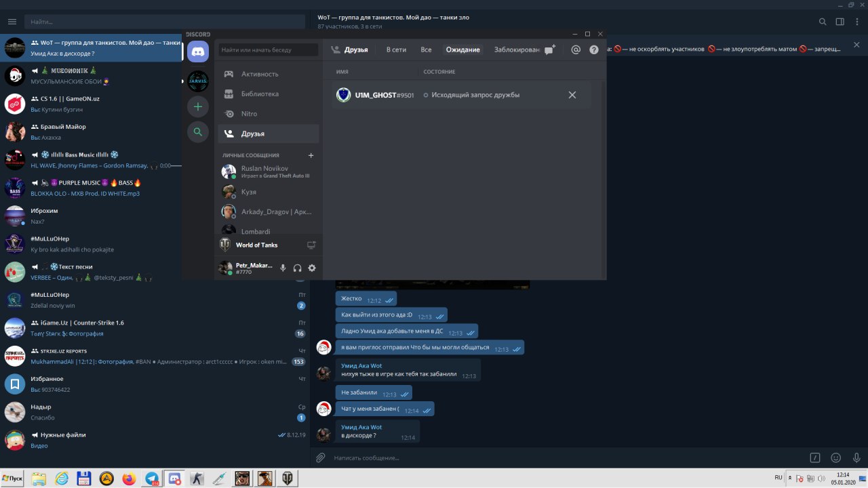Open World of Tanks taskbar icon
This screenshot has height=488, width=868.
tap(287, 478)
